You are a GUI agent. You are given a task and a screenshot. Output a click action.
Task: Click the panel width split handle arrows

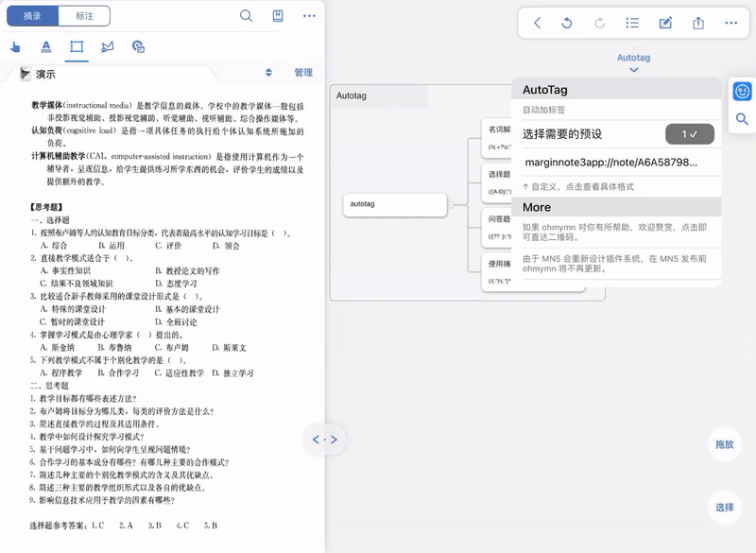pos(325,440)
